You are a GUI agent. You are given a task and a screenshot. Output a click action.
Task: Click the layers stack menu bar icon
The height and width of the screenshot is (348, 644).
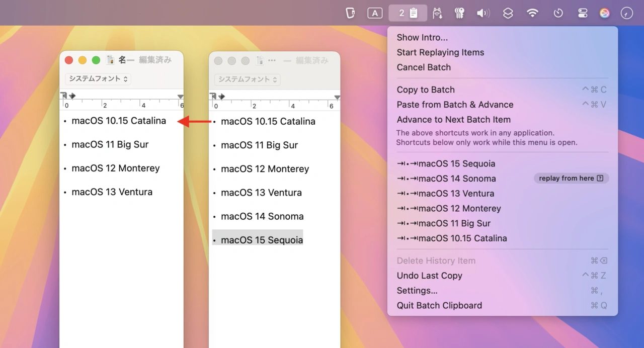[x=508, y=14]
